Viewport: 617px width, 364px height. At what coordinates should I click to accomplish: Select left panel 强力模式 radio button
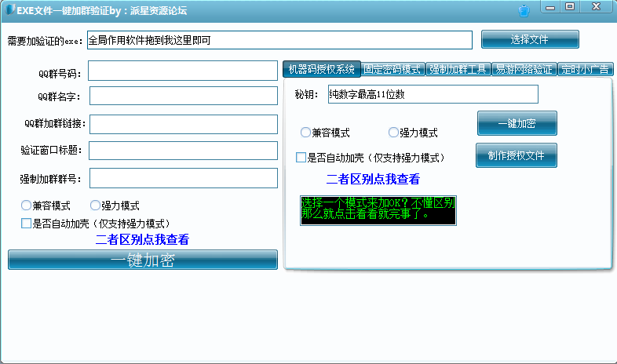coord(95,206)
